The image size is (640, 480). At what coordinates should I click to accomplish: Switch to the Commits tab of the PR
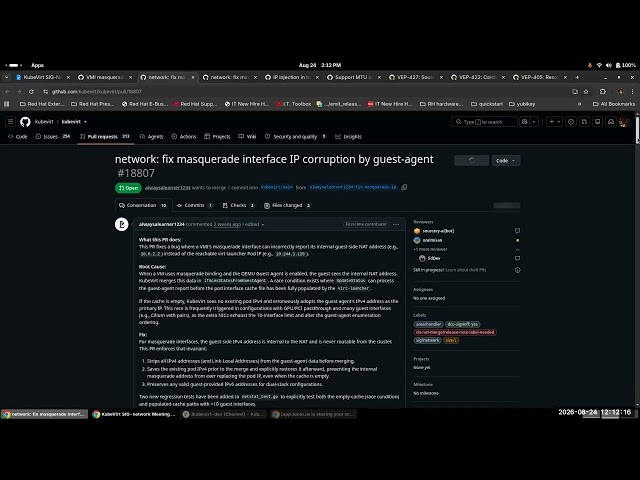195,205
